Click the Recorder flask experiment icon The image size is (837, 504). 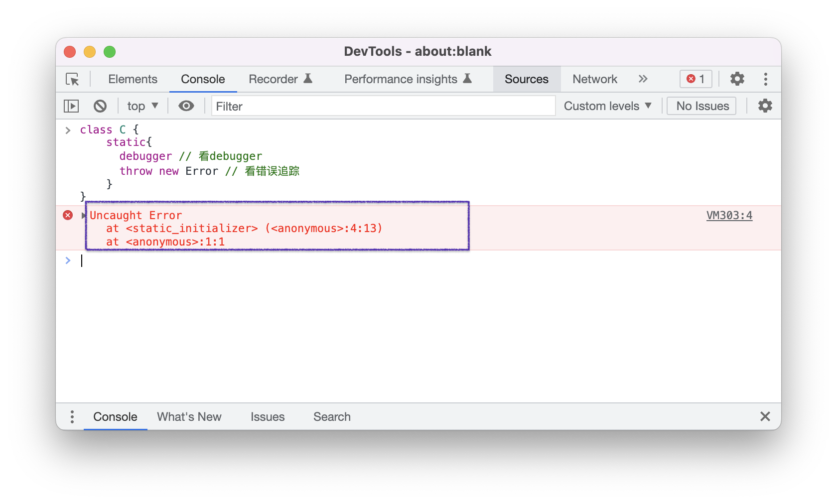coord(308,78)
